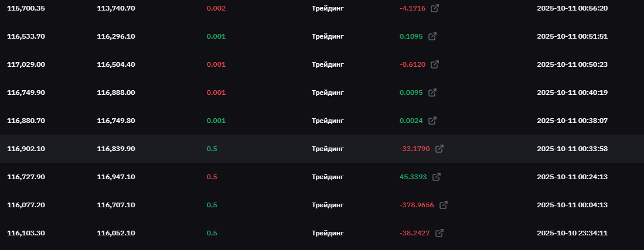Open share icon next to 45.3393 PnL

click(x=436, y=177)
